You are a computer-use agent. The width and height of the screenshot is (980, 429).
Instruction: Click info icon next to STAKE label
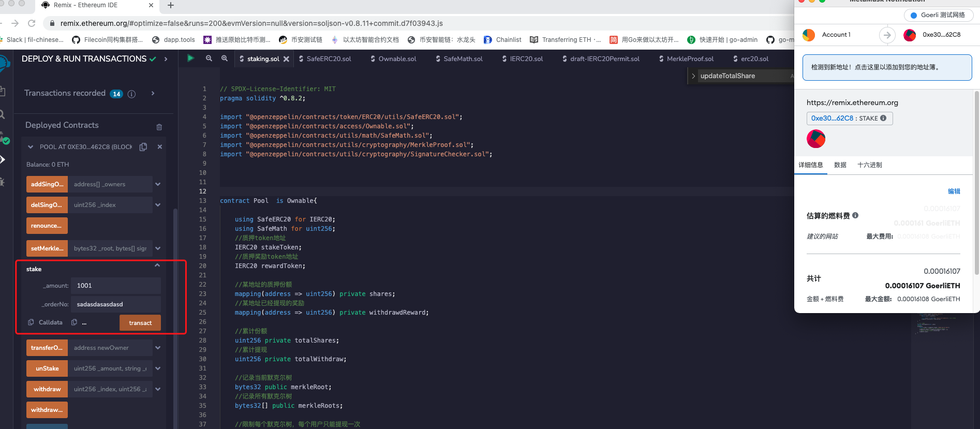[x=883, y=118]
